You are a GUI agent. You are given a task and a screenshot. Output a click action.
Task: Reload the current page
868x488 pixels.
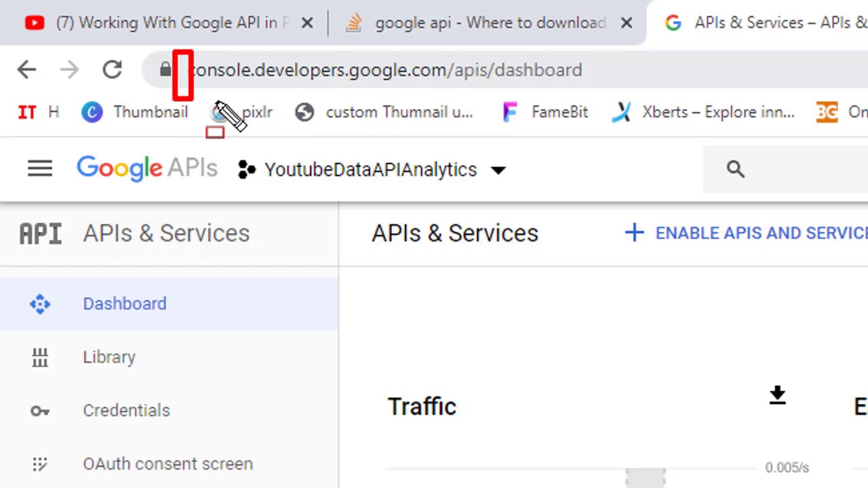(x=112, y=69)
